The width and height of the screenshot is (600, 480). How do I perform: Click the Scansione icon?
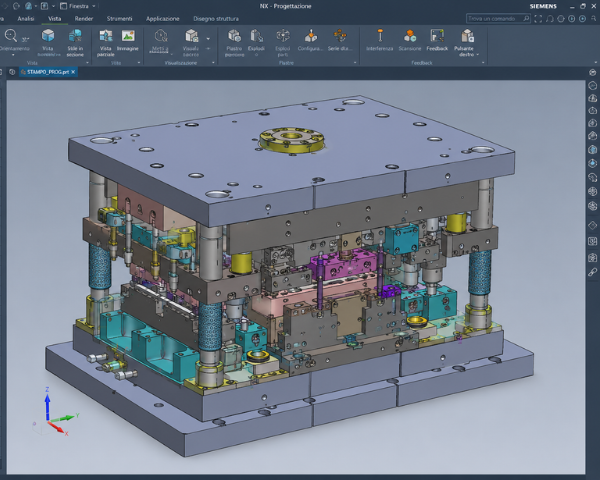pos(410,36)
